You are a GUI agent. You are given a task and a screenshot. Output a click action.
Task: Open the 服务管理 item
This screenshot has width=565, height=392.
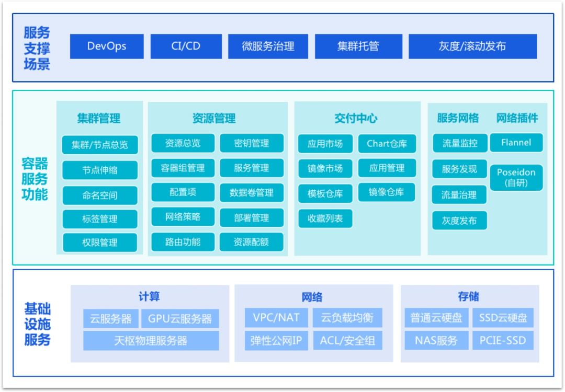(252, 168)
